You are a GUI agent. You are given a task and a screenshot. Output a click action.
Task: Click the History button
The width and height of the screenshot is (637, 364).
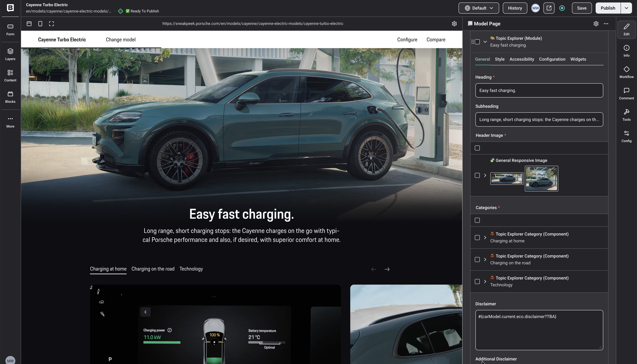[x=515, y=8]
